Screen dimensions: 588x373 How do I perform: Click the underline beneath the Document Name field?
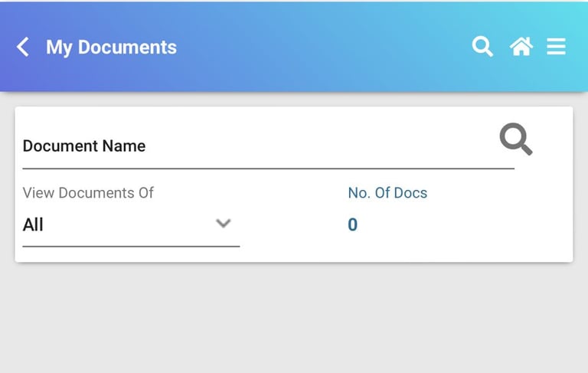click(268, 168)
